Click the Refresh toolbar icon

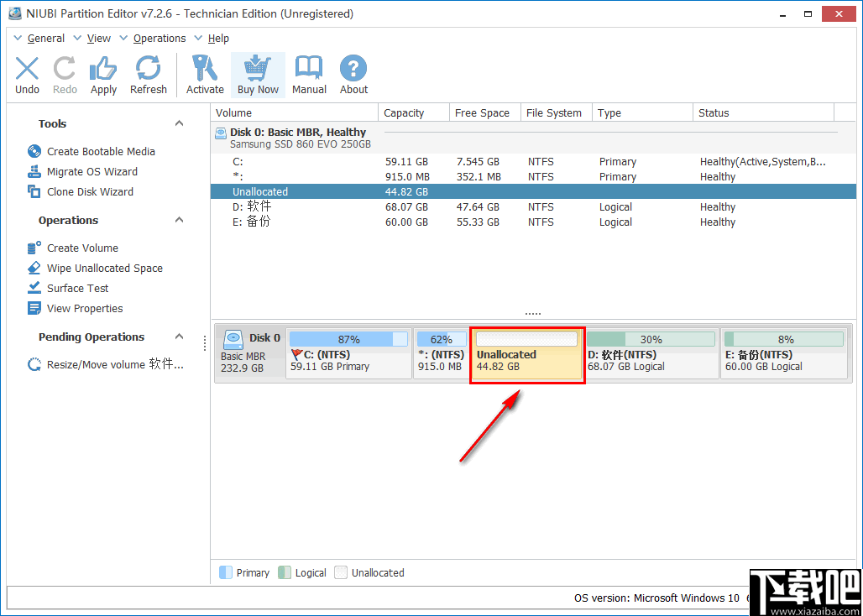(149, 74)
